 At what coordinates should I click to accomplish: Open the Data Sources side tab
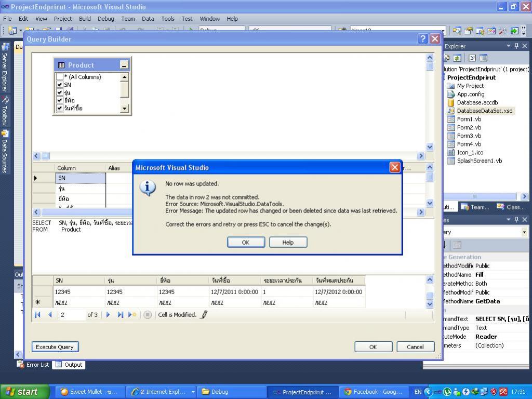[x=5, y=151]
